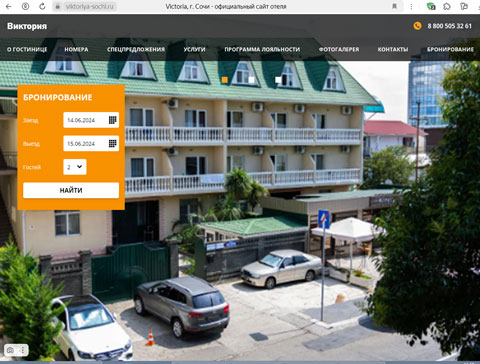This screenshot has height=364, width=480.
Task: Open the green shield extension icon
Action: coord(431,6)
